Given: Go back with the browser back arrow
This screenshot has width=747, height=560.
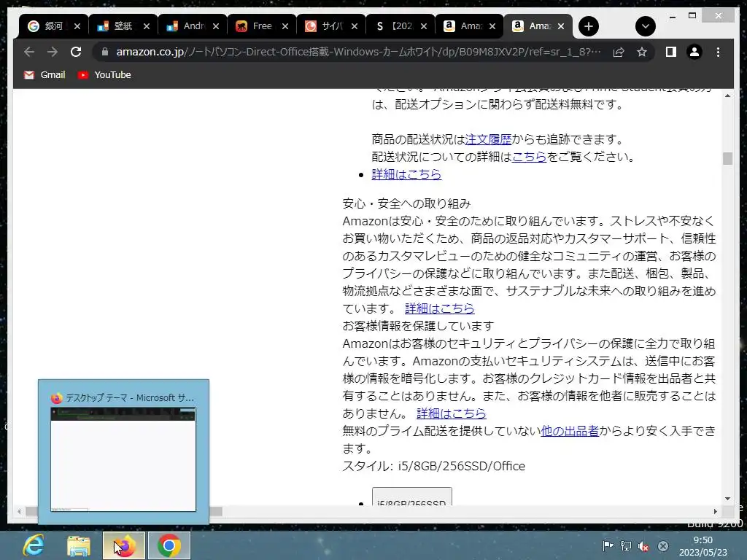Looking at the screenshot, I should (x=29, y=52).
